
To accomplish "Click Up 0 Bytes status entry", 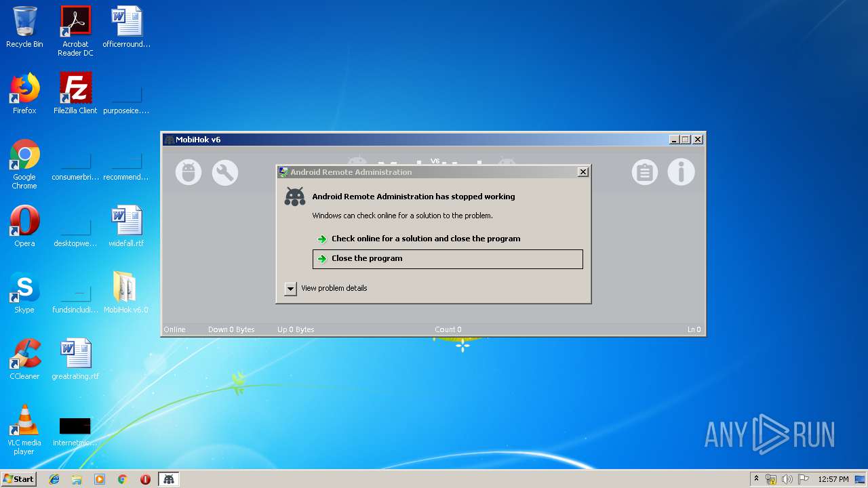I will 296,329.
